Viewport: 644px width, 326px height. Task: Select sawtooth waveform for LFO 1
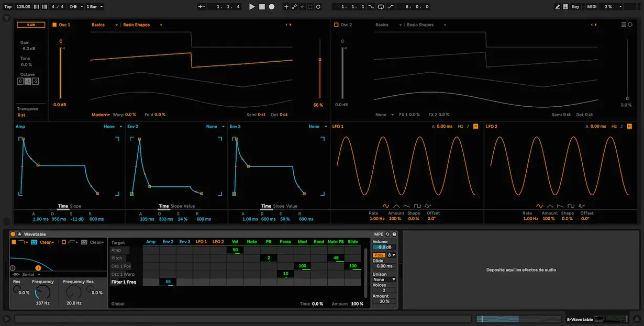(407, 206)
